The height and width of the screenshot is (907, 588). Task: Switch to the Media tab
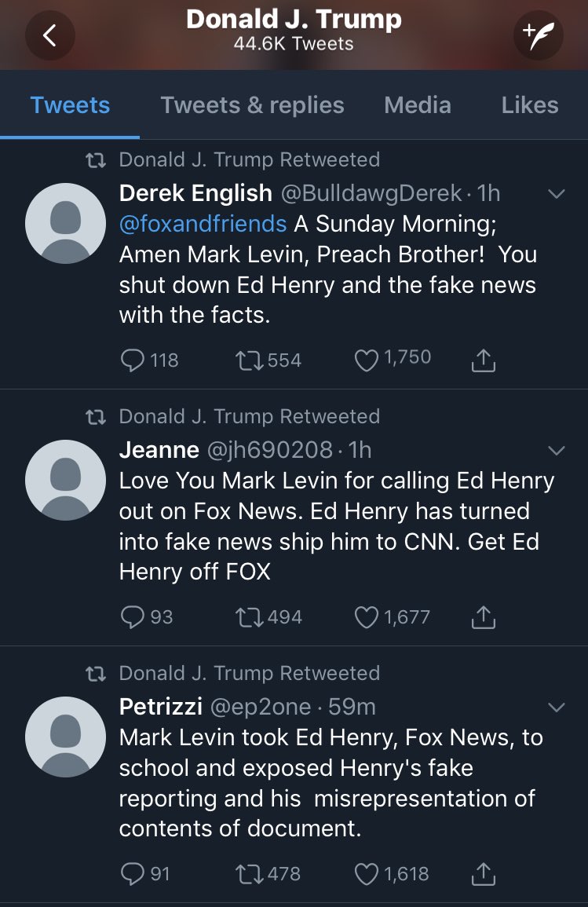point(418,105)
